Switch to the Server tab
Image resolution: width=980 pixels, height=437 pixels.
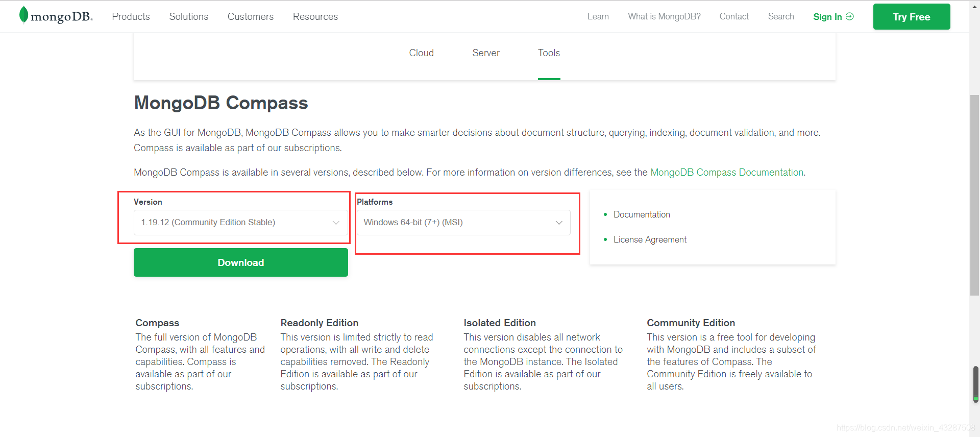(x=485, y=53)
